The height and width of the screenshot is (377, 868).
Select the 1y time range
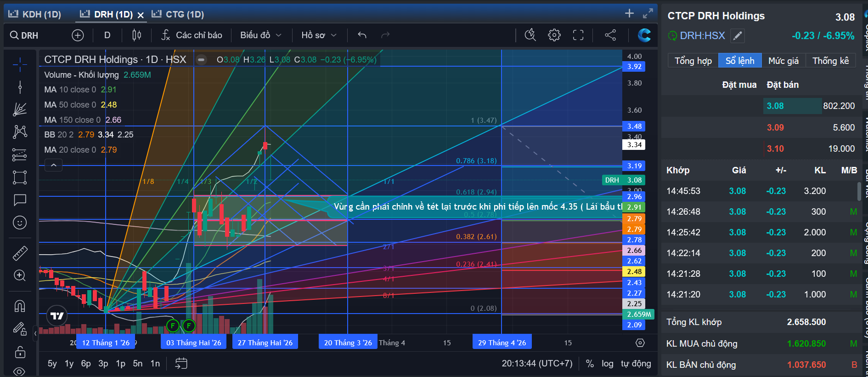69,364
